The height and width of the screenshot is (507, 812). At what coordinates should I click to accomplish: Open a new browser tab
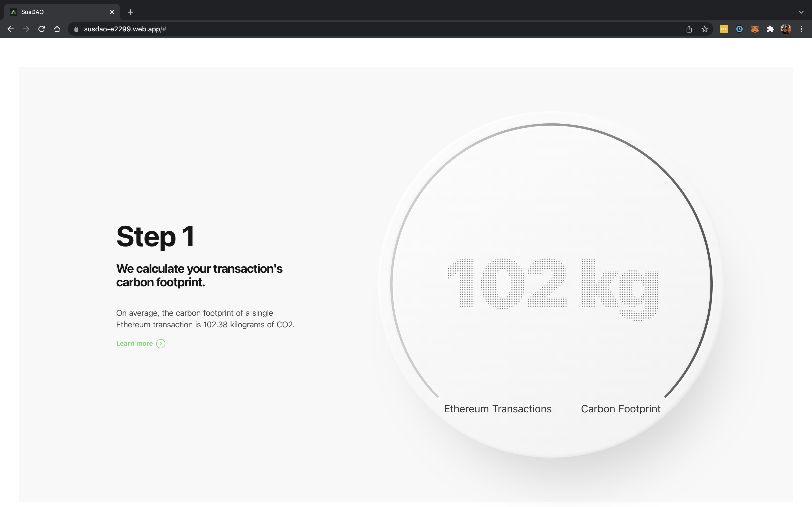click(x=130, y=12)
